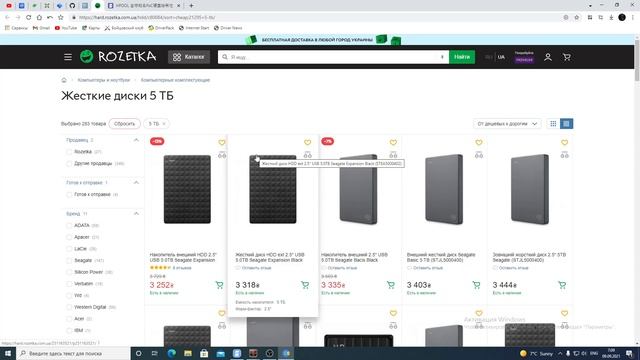Add 3 403 ₴ drive to cart
Screen dimensions: 640x360
point(476,285)
